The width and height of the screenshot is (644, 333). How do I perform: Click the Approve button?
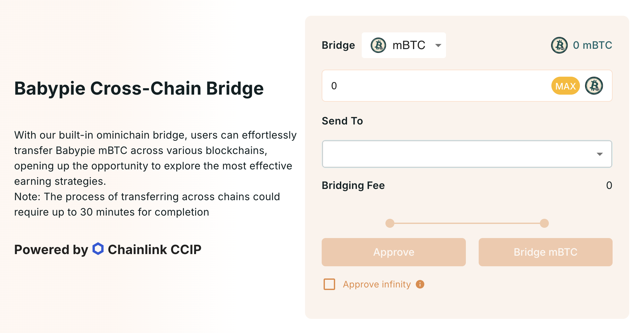click(x=393, y=252)
